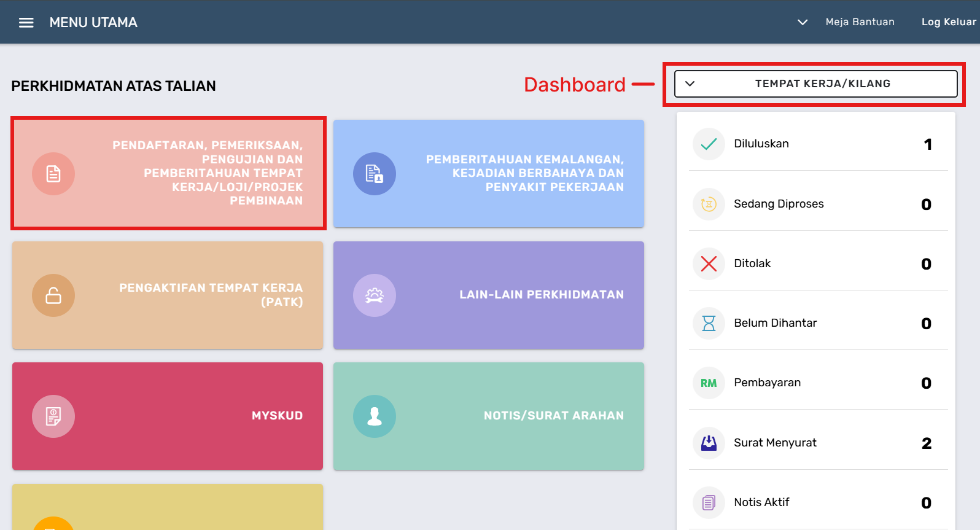Open Meja Bantuan in the header

860,22
